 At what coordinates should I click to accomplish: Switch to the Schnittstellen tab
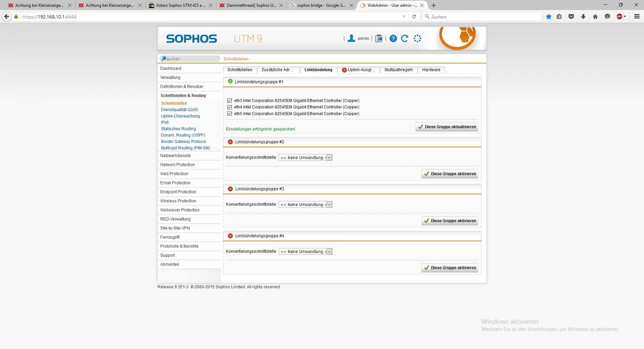pos(239,70)
